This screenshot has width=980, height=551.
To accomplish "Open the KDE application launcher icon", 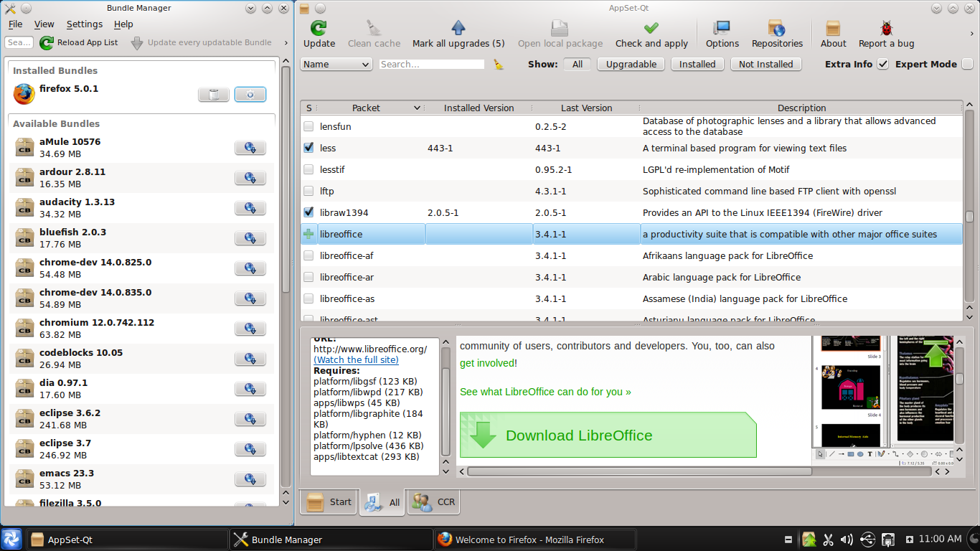I will pos(12,540).
